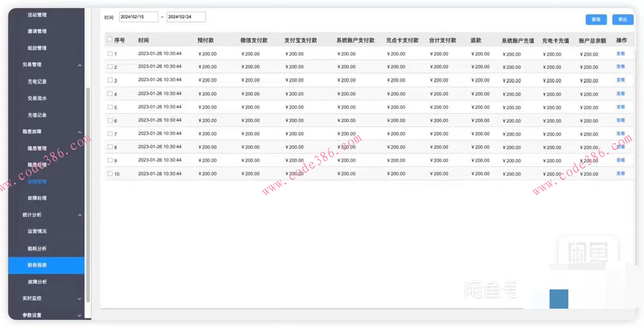This screenshot has height=328, width=644.
Task: Open the 充电记录 sidebar item
Action: [37, 81]
